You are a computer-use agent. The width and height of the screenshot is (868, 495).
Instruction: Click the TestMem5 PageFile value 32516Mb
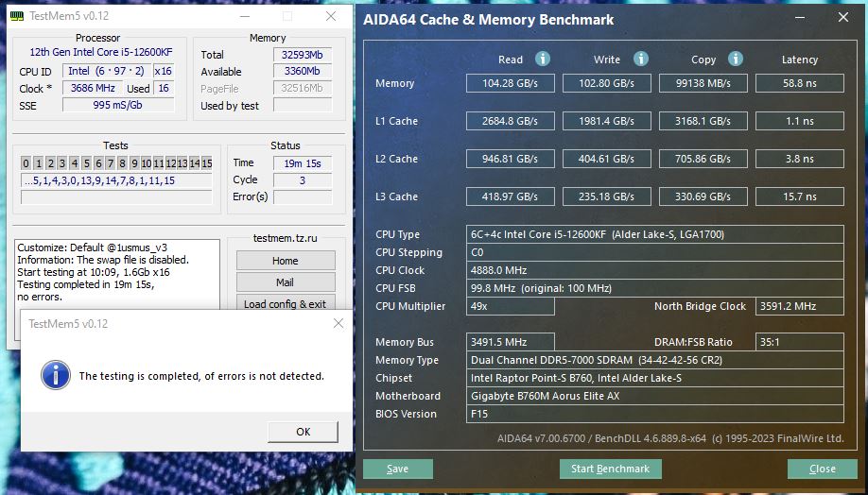pyautogui.click(x=303, y=88)
